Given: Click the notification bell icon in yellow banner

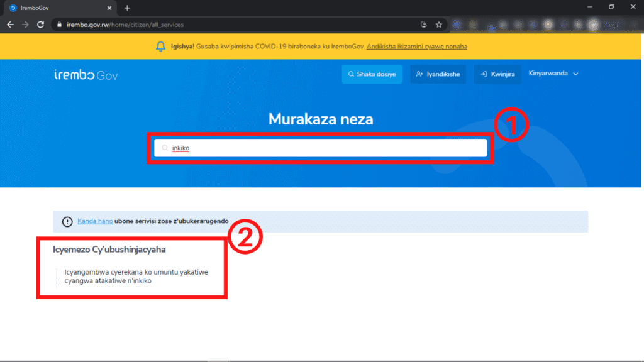Looking at the screenshot, I should pos(160,47).
